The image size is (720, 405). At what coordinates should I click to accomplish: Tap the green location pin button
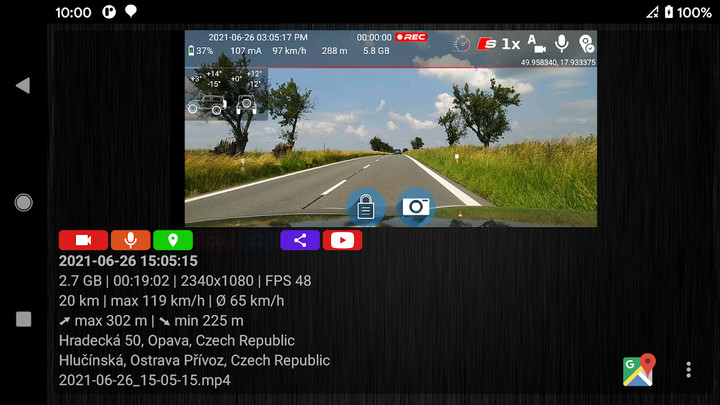[x=172, y=240]
